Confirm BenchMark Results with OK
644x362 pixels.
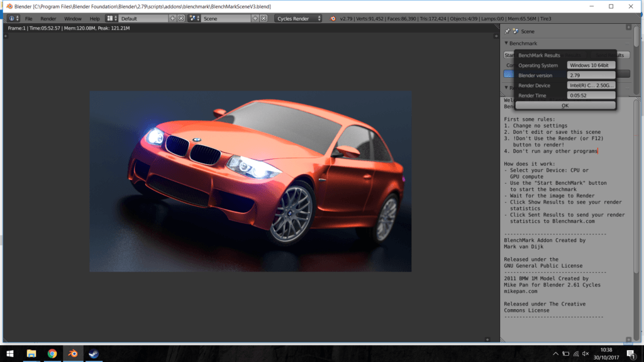click(565, 106)
